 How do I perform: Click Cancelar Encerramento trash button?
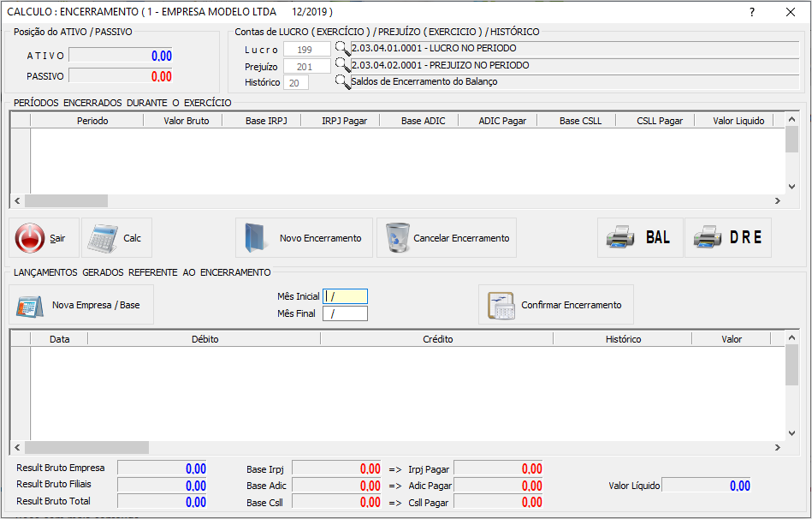point(447,238)
